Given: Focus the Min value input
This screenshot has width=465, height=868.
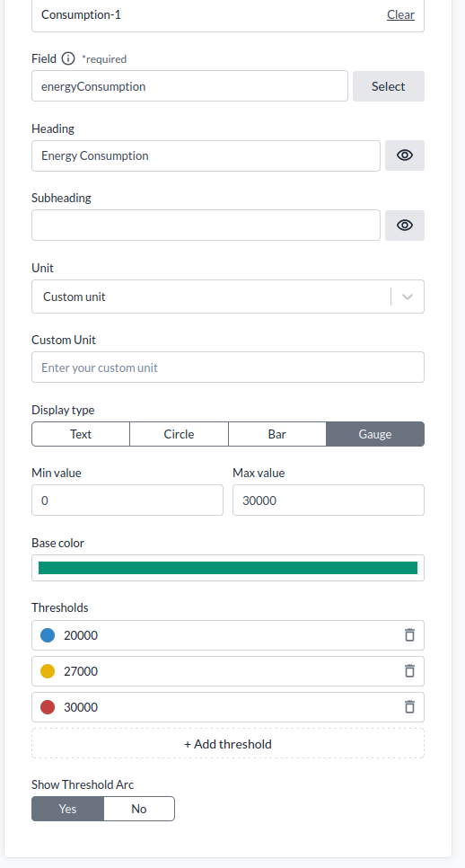Looking at the screenshot, I should pyautogui.click(x=127, y=500).
